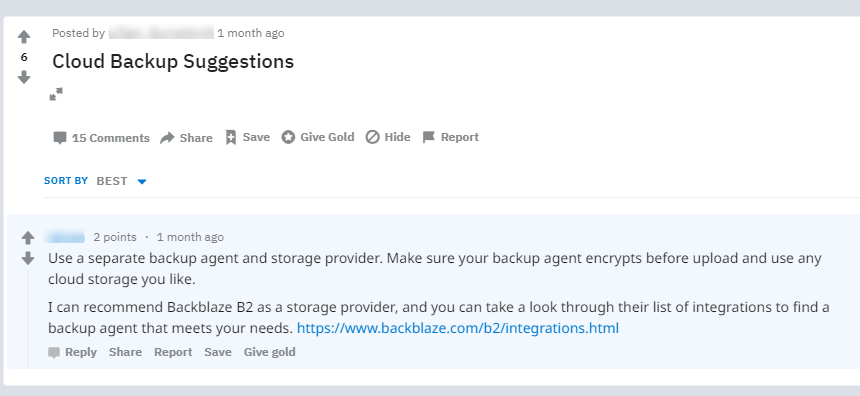The image size is (860, 396).
Task: Click the post's Share arrow icon
Action: click(x=167, y=138)
